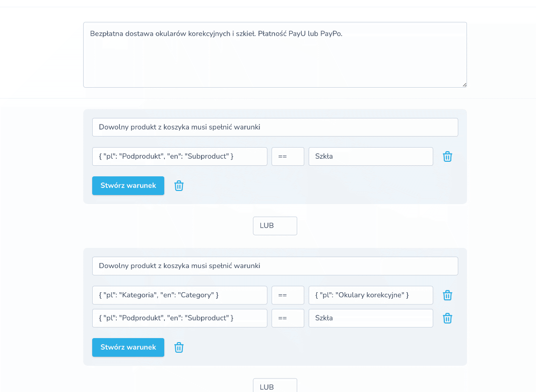
Task: Click the Szkła value field in first group
Action: (370, 157)
